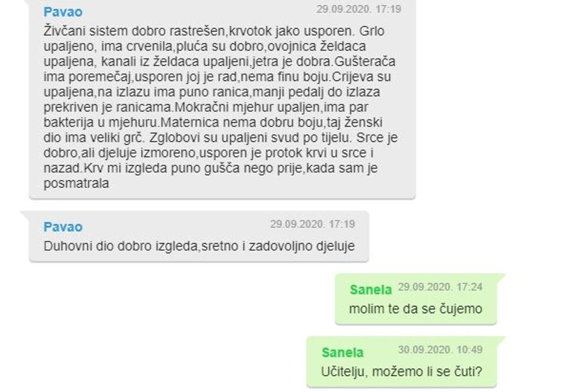Click the 30.09.2020. 10:49 timestamp
Image resolution: width=570 pixels, height=392 pixels.
pyautogui.click(x=440, y=350)
